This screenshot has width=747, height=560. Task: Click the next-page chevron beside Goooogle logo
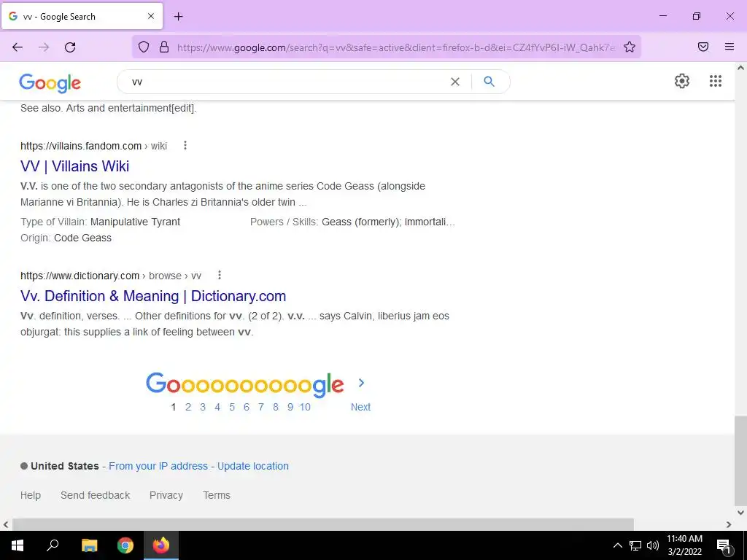[361, 383]
